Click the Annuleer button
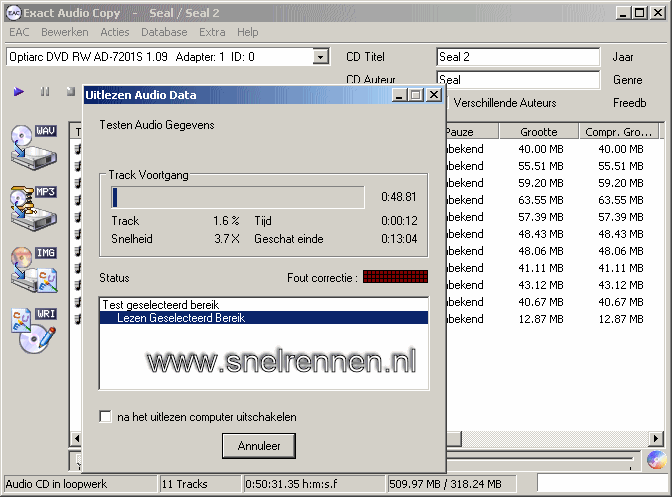Image resolution: width=672 pixels, height=497 pixels. tap(259, 446)
